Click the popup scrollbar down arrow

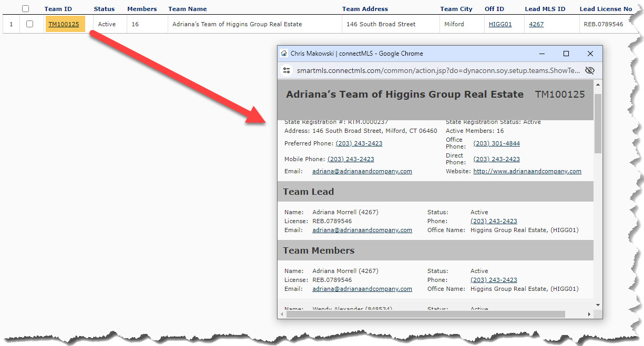598,305
